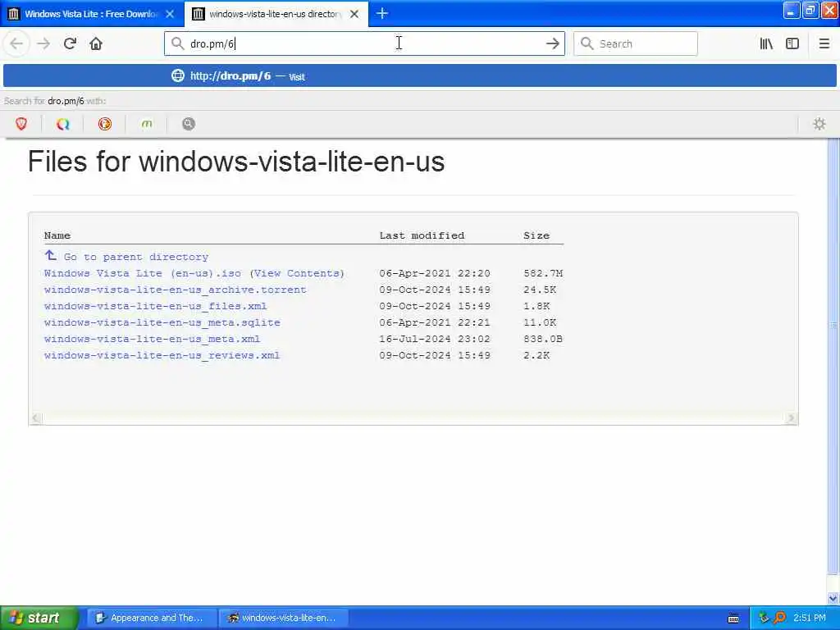Select the windows-vista-lite-en-us directory tab
The image size is (840, 630).
coord(276,14)
